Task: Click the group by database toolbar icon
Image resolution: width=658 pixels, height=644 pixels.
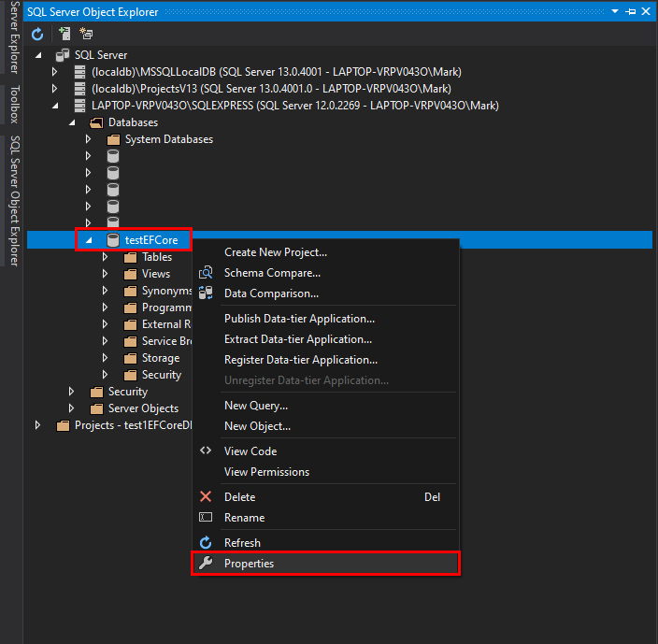Action: [x=86, y=34]
